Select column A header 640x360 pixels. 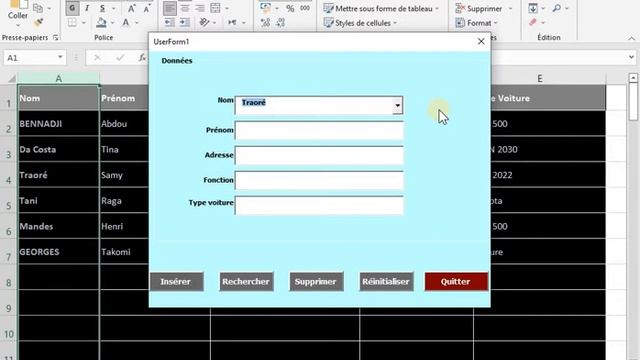click(x=59, y=78)
